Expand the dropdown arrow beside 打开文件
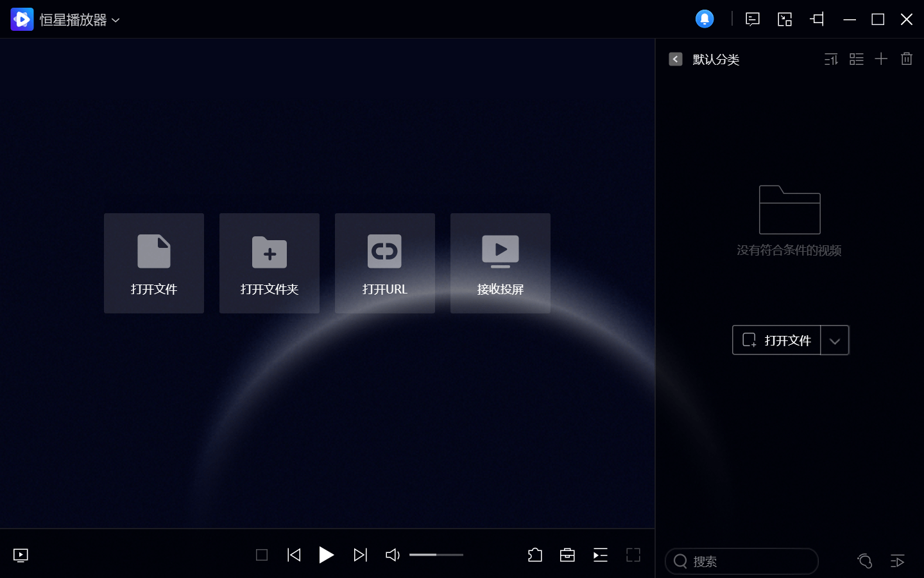 tap(835, 340)
